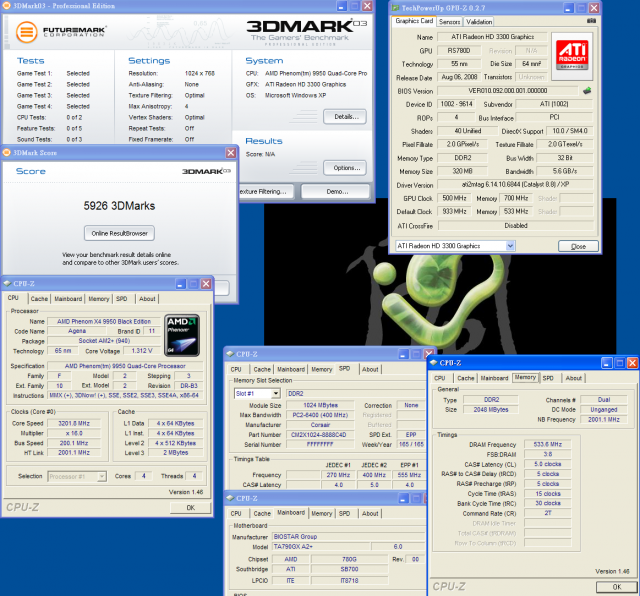Image resolution: width=640 pixels, height=596 pixels.
Task: Click the Memory Size 320 MB field
Action: (x=462, y=171)
